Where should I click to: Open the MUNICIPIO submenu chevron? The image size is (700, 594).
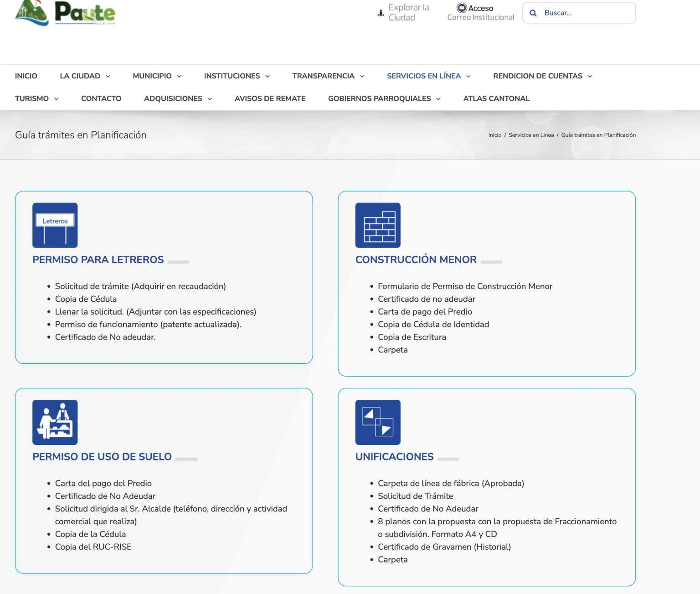point(156,76)
